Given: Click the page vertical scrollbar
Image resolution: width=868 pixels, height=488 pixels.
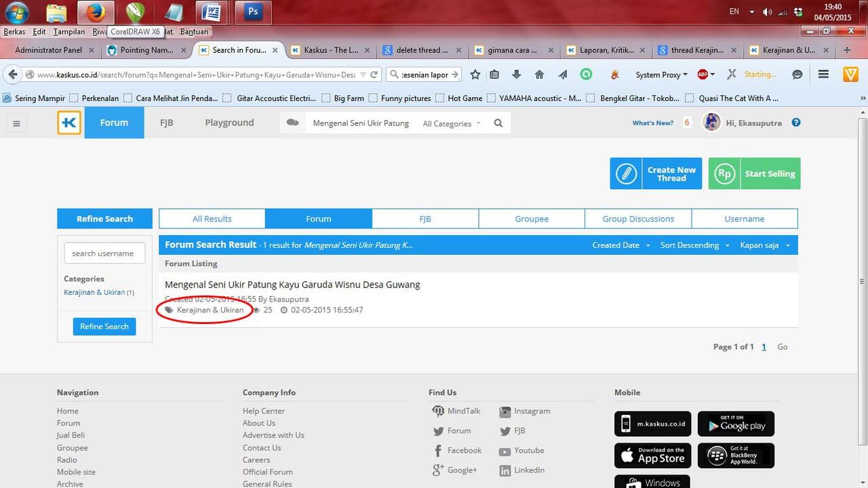Looking at the screenshot, I should coord(863,281).
